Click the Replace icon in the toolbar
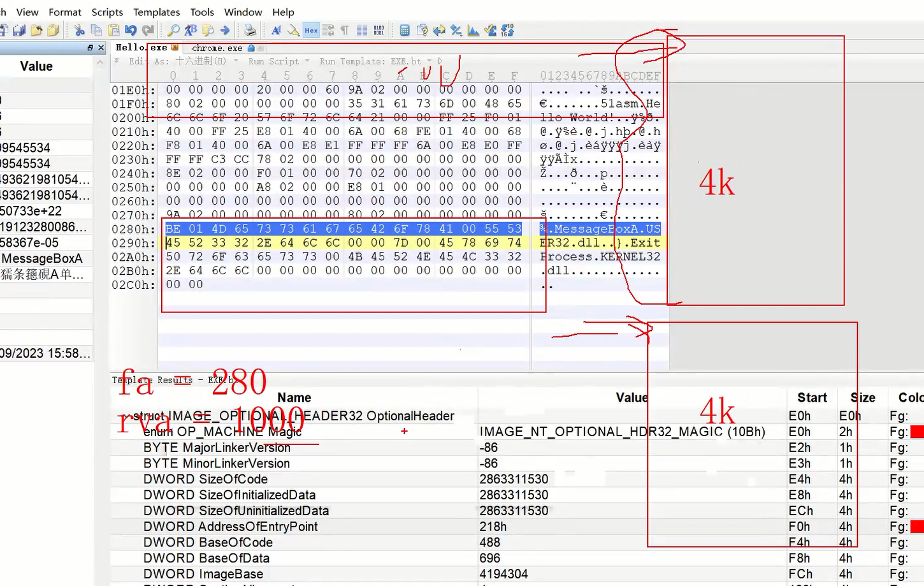This screenshot has width=924, height=586. click(191, 30)
